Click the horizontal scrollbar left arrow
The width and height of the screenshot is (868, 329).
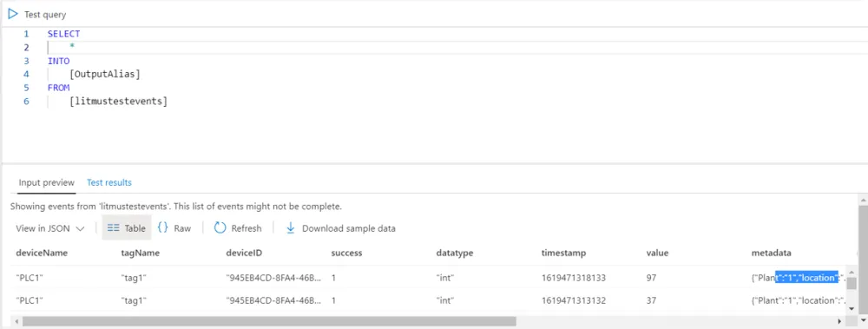(x=16, y=321)
